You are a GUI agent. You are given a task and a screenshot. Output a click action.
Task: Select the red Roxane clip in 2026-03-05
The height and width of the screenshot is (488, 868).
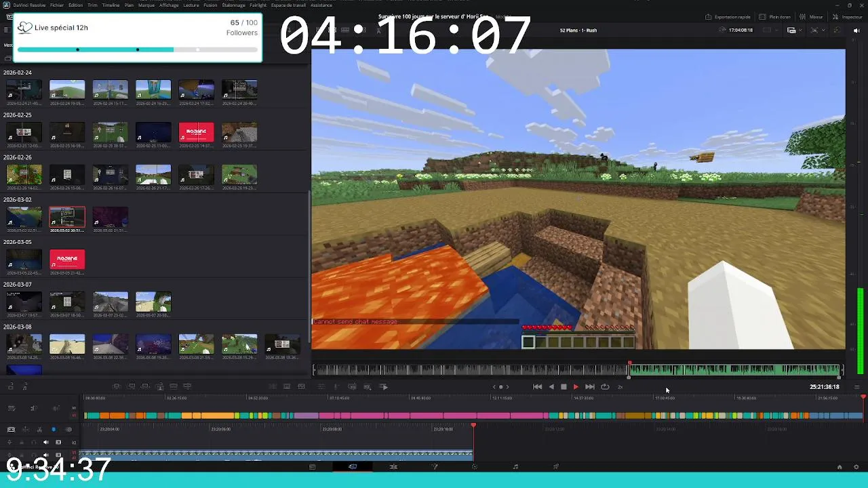pos(67,260)
